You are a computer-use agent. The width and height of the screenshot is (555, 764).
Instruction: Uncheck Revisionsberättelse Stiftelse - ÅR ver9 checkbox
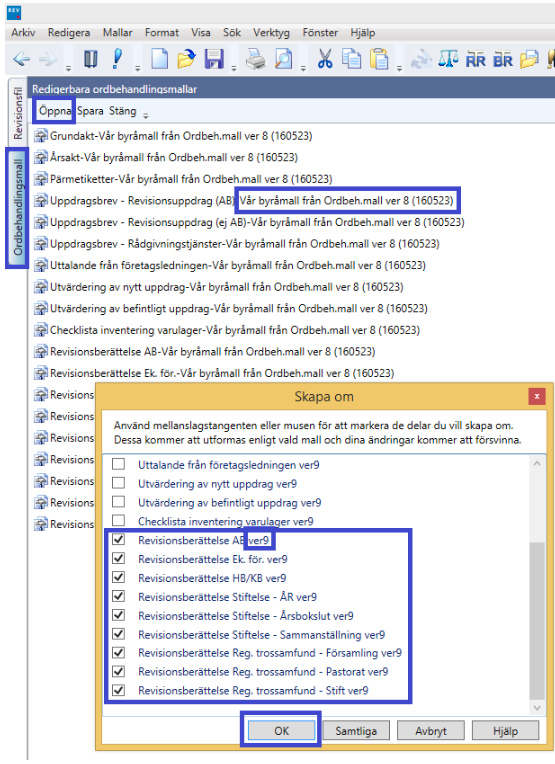(x=118, y=596)
